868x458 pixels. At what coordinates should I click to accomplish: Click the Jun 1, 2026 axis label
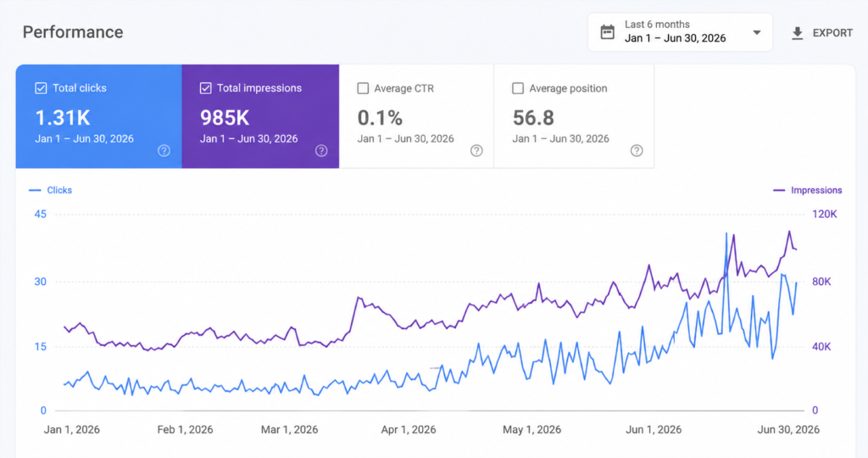654,430
